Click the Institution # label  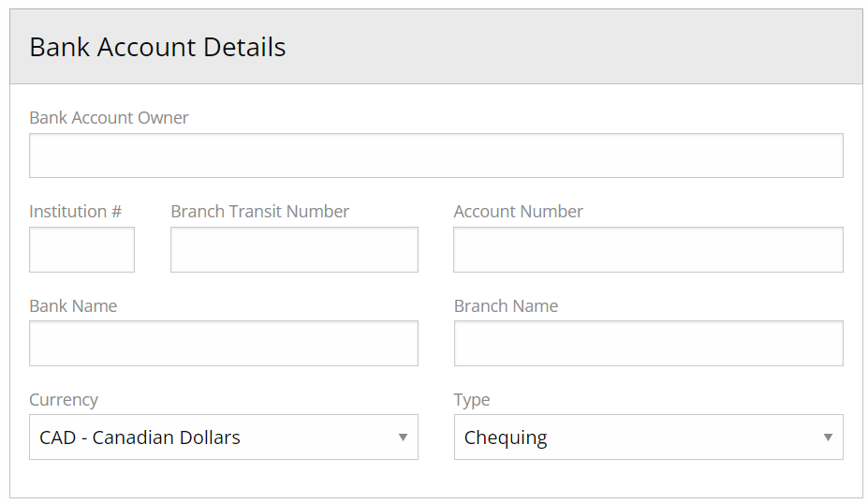pos(76,212)
